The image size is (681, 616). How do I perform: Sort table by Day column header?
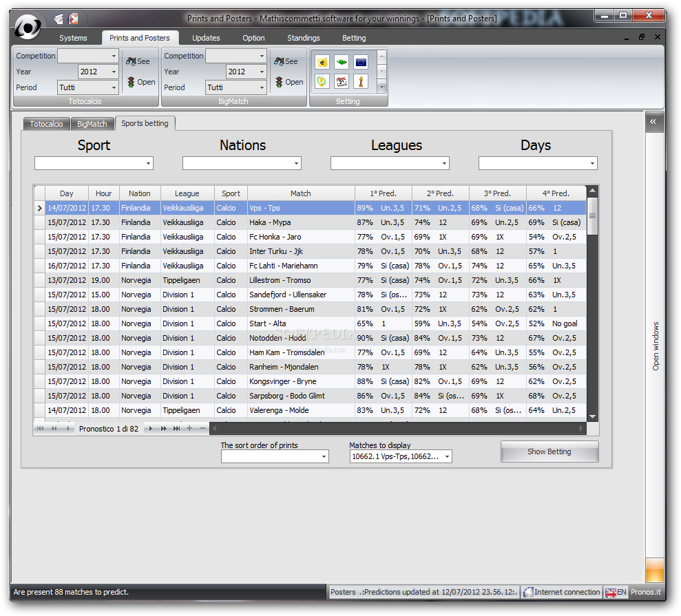(x=67, y=193)
